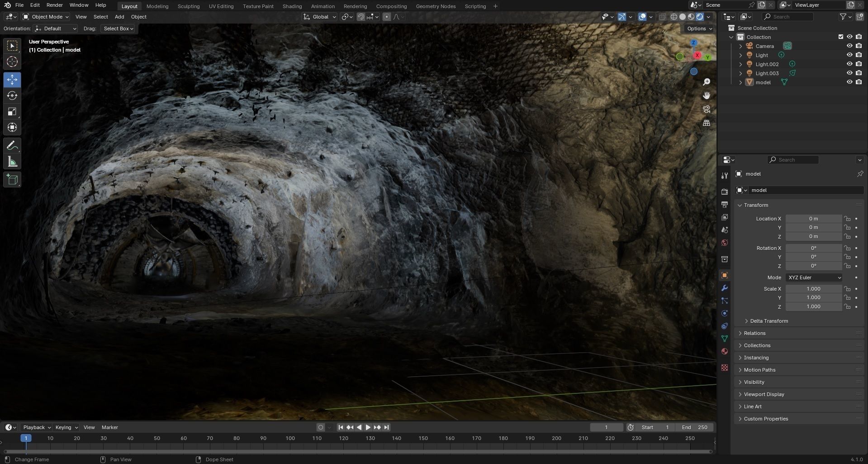
Task: Select the Rotate tool
Action: 12,96
